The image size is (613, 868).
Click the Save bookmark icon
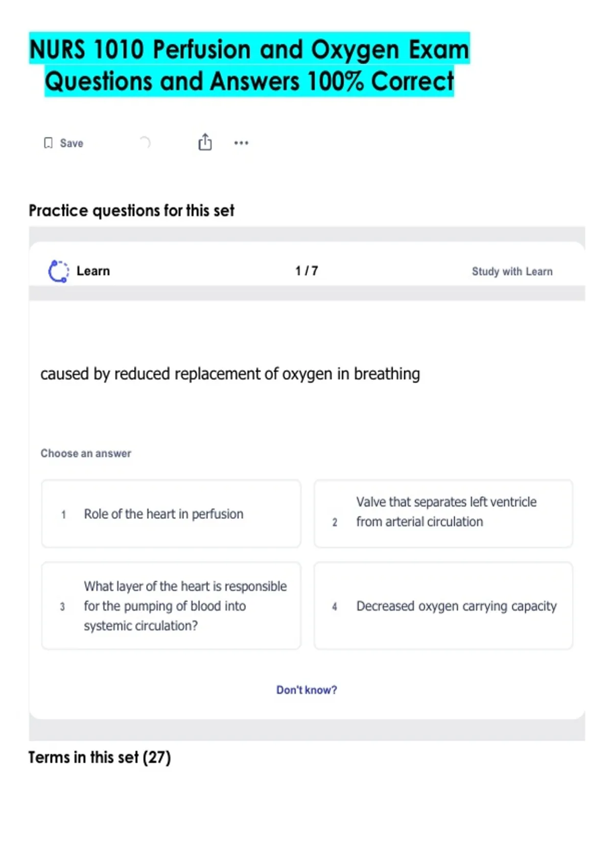(48, 143)
